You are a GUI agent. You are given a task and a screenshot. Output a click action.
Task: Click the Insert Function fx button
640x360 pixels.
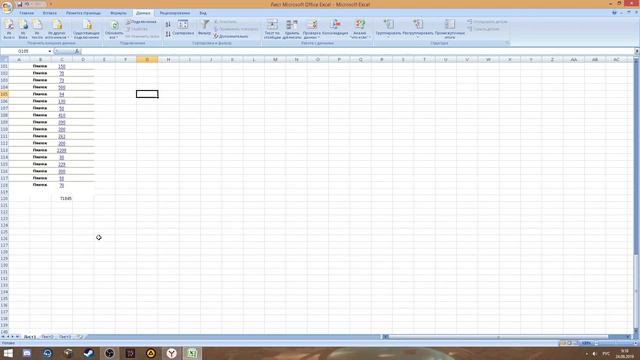tap(77, 51)
